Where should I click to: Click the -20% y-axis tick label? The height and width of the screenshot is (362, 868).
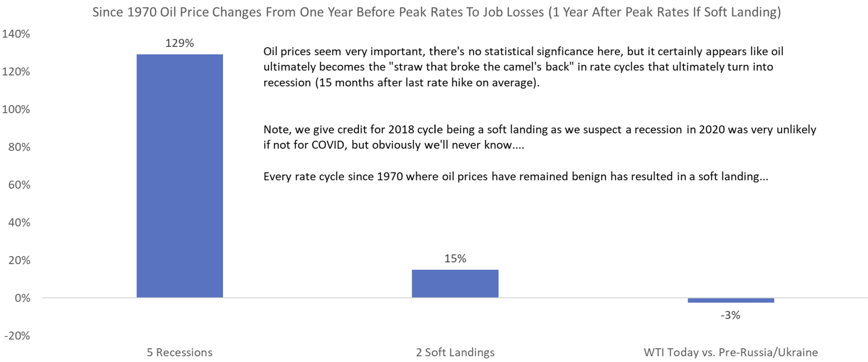coord(17,336)
